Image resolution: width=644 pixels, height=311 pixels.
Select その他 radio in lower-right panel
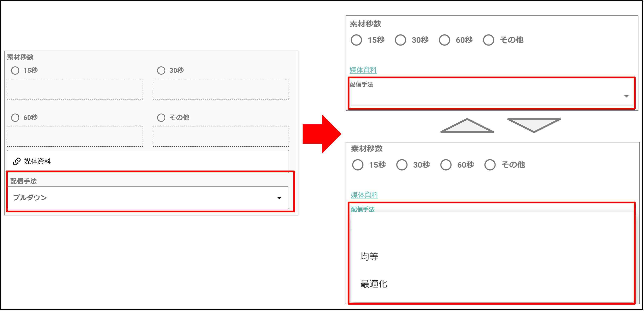490,165
